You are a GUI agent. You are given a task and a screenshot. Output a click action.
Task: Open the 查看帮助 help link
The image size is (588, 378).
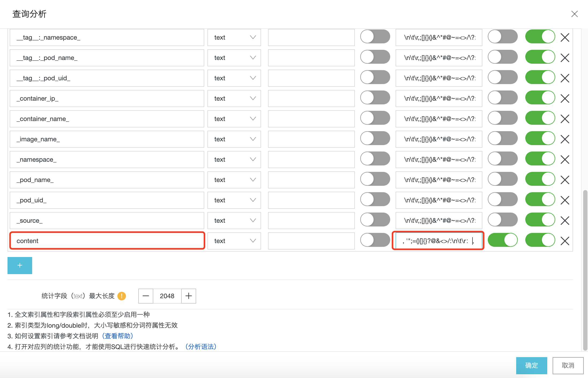[x=118, y=336]
